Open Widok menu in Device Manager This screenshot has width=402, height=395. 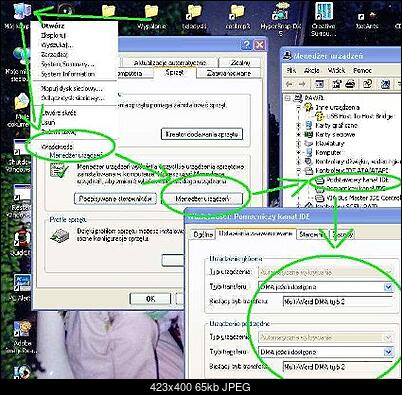pyautogui.click(x=336, y=70)
